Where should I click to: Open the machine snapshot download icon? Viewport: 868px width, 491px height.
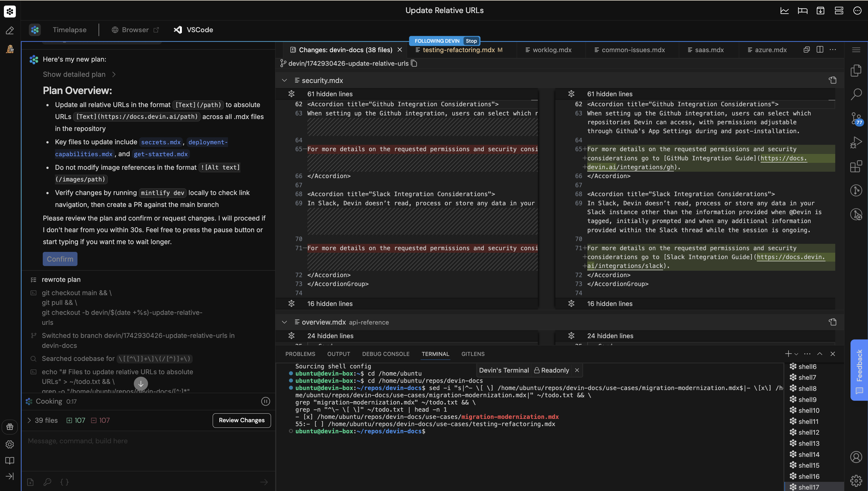click(821, 11)
